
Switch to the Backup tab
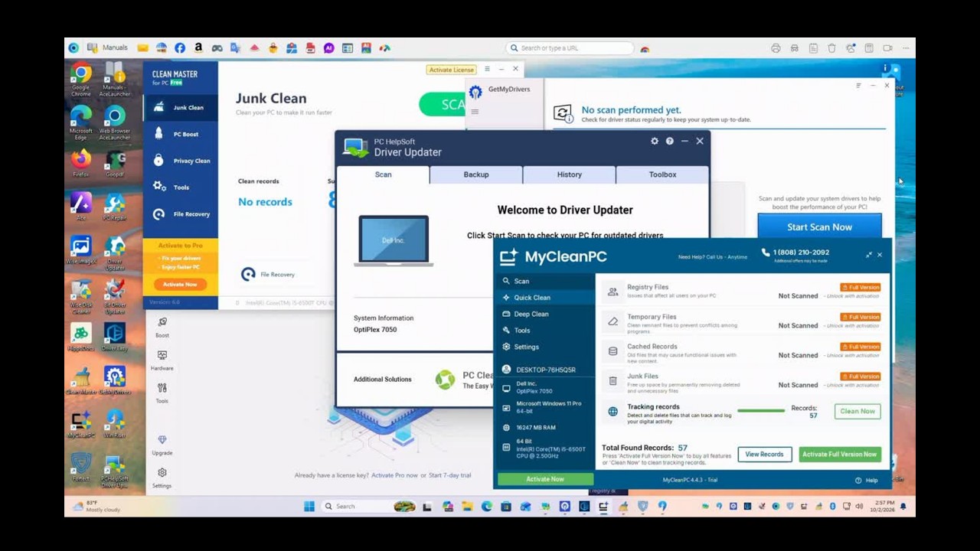tap(476, 174)
